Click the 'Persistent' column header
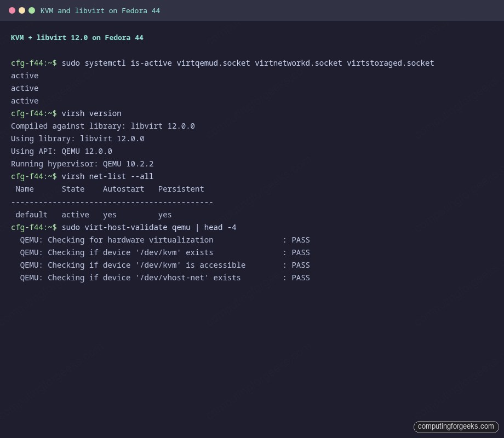 point(181,189)
